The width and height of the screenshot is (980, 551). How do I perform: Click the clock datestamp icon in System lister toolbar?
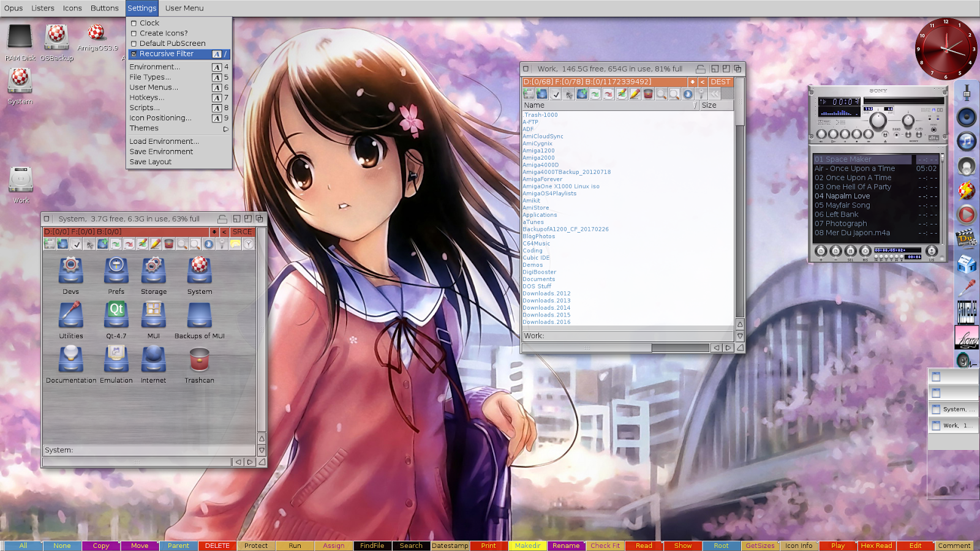point(249,244)
